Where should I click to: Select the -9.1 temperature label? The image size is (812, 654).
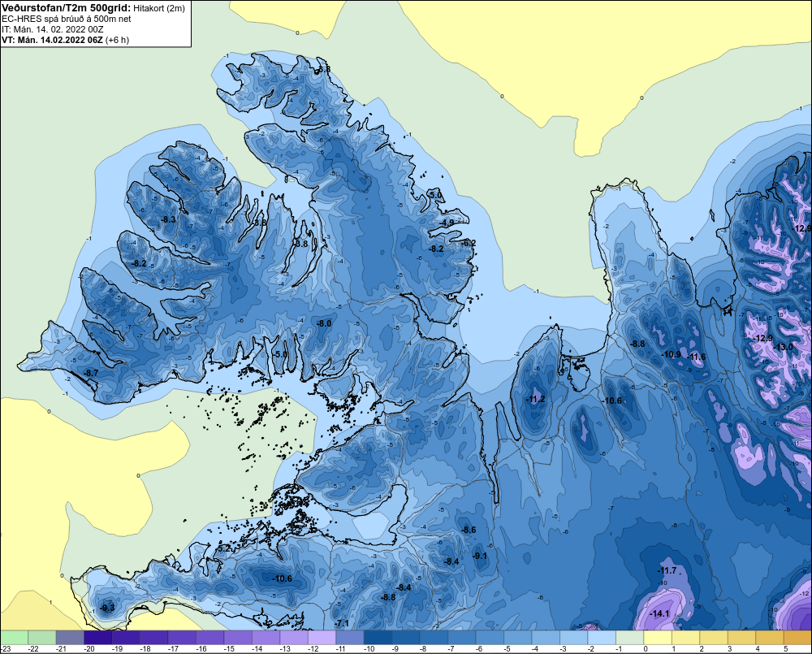[480, 556]
